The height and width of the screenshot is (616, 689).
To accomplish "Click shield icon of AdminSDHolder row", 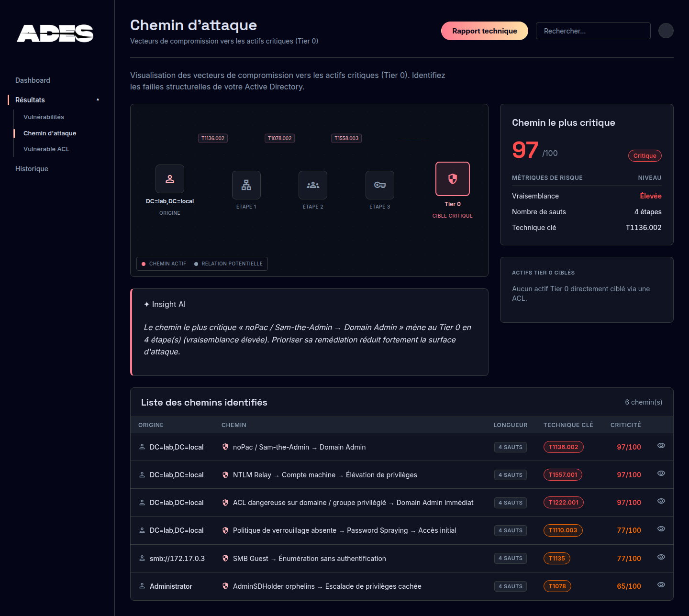I will (225, 586).
